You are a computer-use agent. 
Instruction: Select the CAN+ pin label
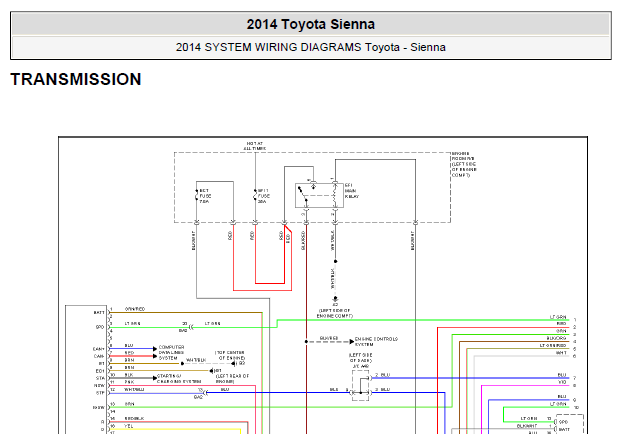pos(99,349)
